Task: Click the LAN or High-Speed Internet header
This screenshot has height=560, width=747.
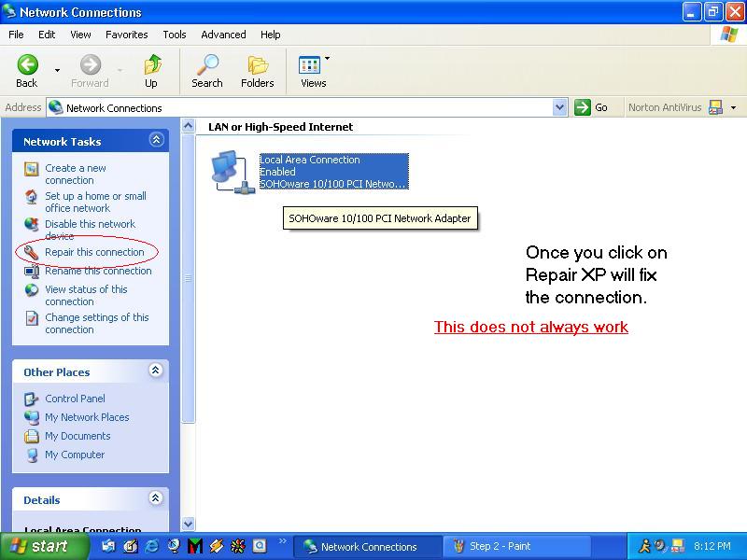Action: tap(281, 127)
